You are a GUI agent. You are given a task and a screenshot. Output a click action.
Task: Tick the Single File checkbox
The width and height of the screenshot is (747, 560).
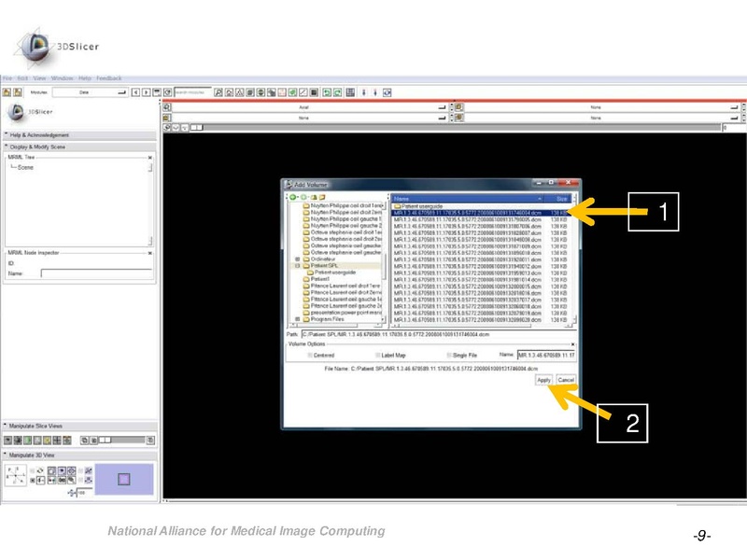pyautogui.click(x=449, y=356)
